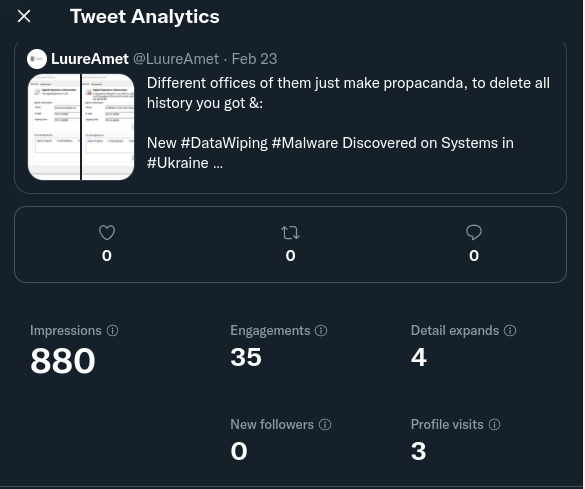The height and width of the screenshot is (489, 585).
Task: Open the Profile visits info icon
Action: [x=495, y=424]
